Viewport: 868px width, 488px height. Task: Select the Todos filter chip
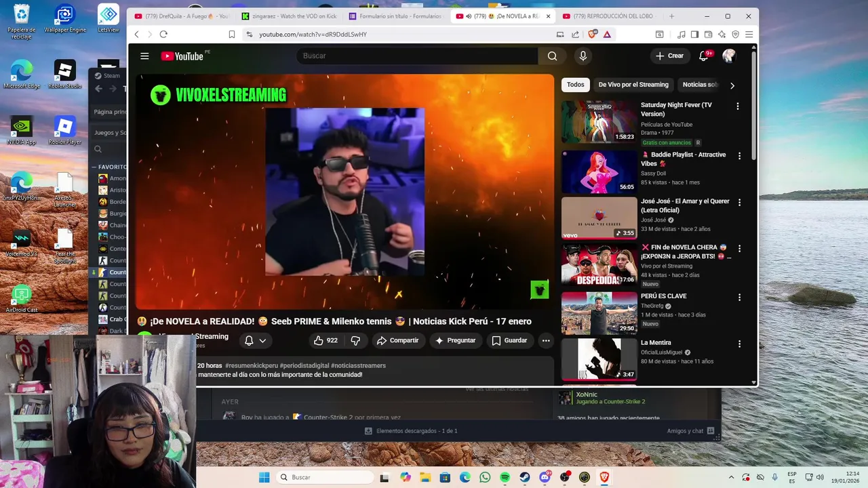576,85
